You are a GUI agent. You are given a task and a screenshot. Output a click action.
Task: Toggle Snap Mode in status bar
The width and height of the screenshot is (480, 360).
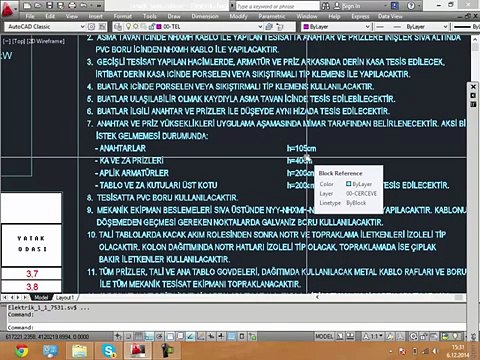[x=128, y=337]
